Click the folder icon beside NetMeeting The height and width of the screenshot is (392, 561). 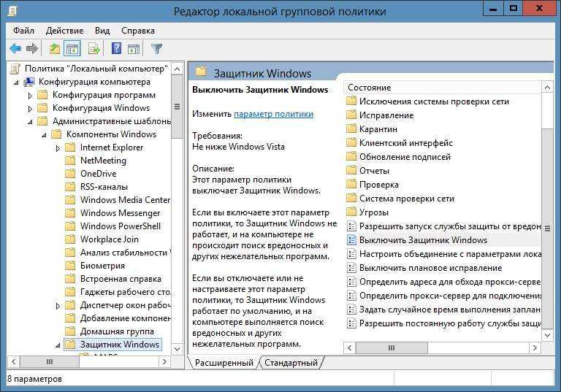70,161
